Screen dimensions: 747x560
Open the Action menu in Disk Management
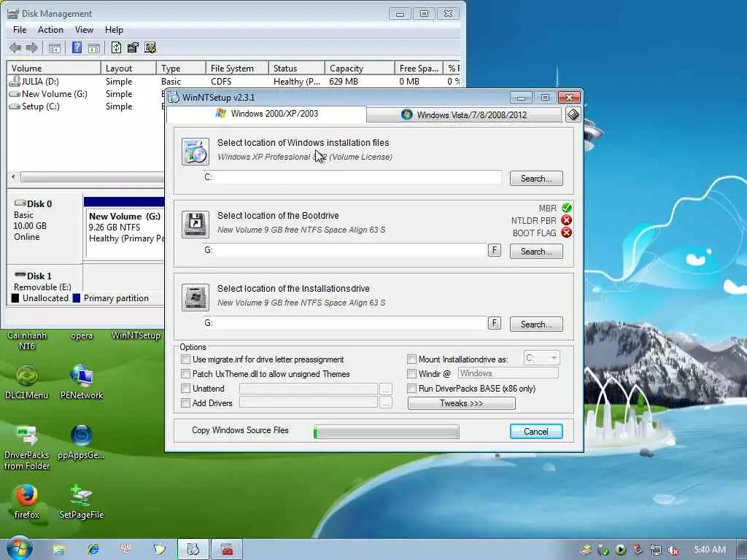(x=50, y=29)
